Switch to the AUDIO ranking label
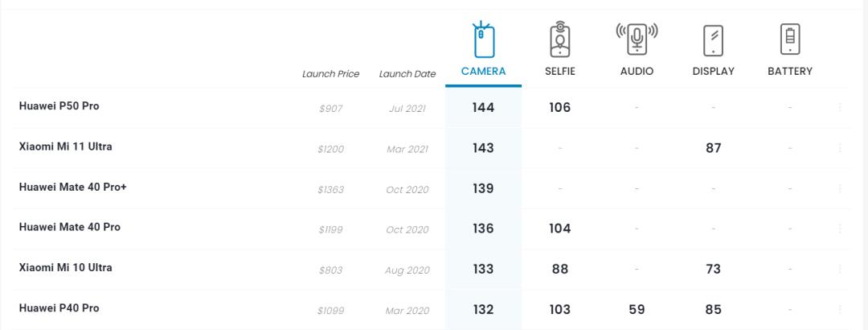 point(637,71)
